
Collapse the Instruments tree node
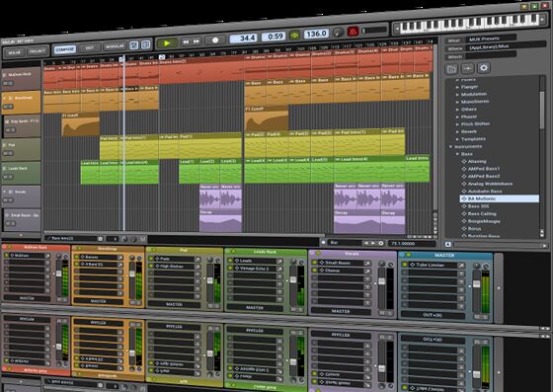450,147
